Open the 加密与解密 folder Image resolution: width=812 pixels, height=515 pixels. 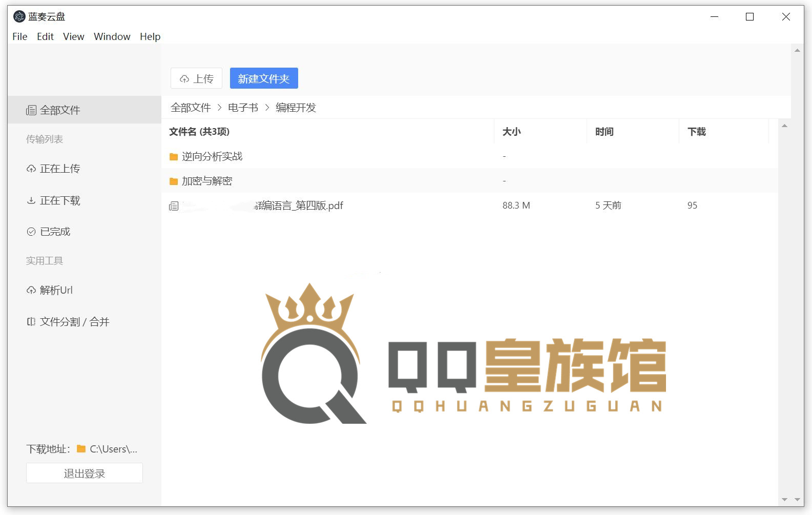coord(207,181)
